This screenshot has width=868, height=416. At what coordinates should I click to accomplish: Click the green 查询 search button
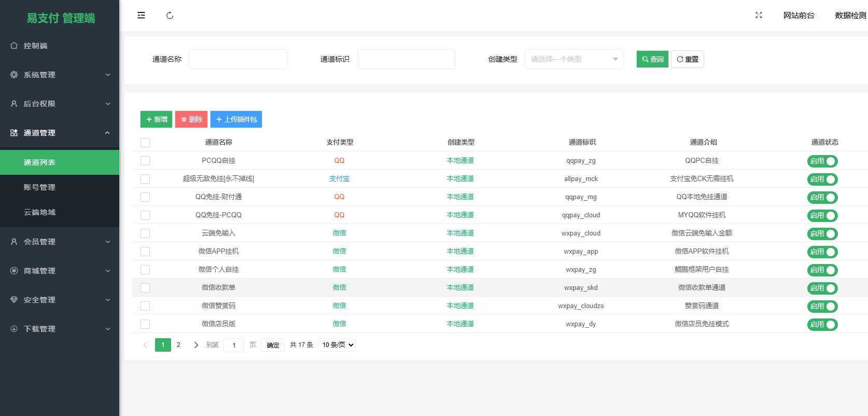[652, 59]
